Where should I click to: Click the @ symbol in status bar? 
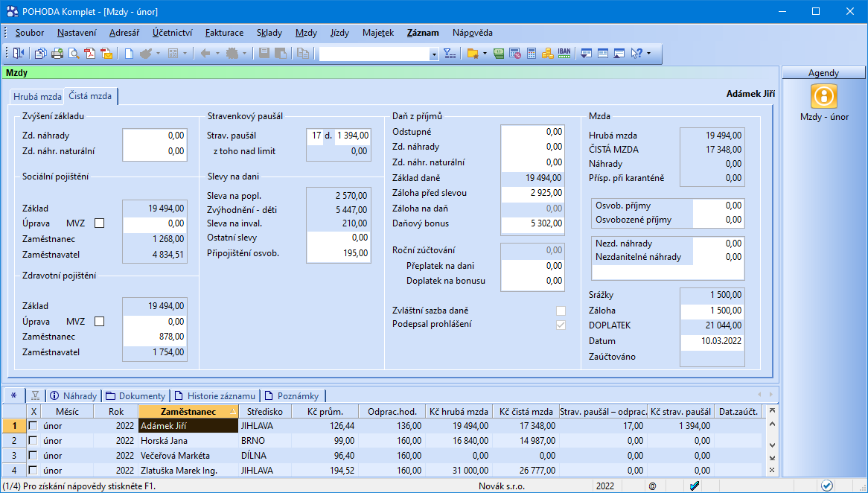[652, 486]
